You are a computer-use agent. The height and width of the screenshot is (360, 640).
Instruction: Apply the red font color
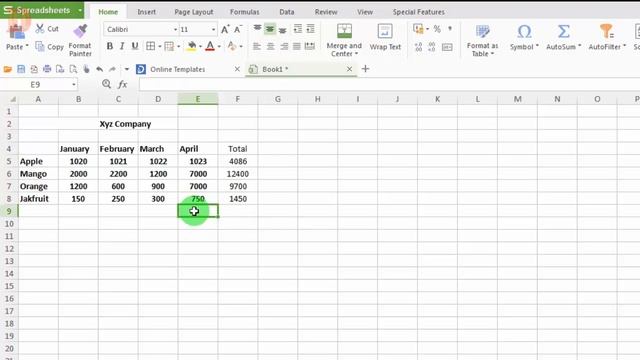(210, 46)
